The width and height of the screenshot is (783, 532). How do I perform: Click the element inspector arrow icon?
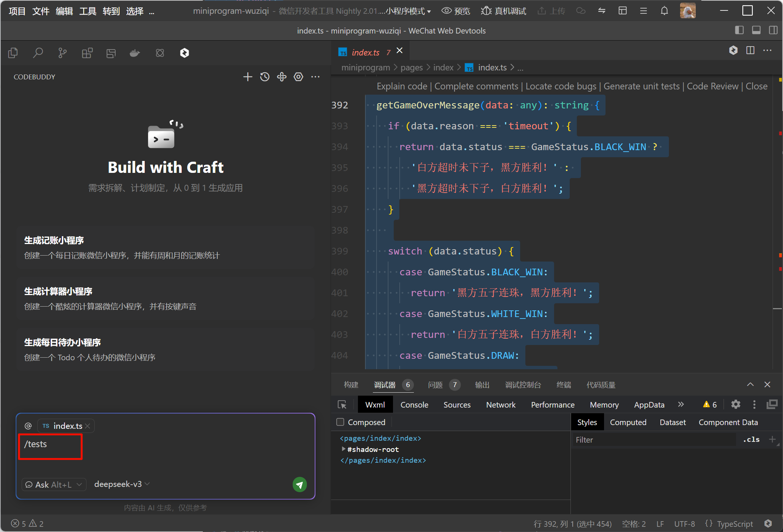point(342,405)
